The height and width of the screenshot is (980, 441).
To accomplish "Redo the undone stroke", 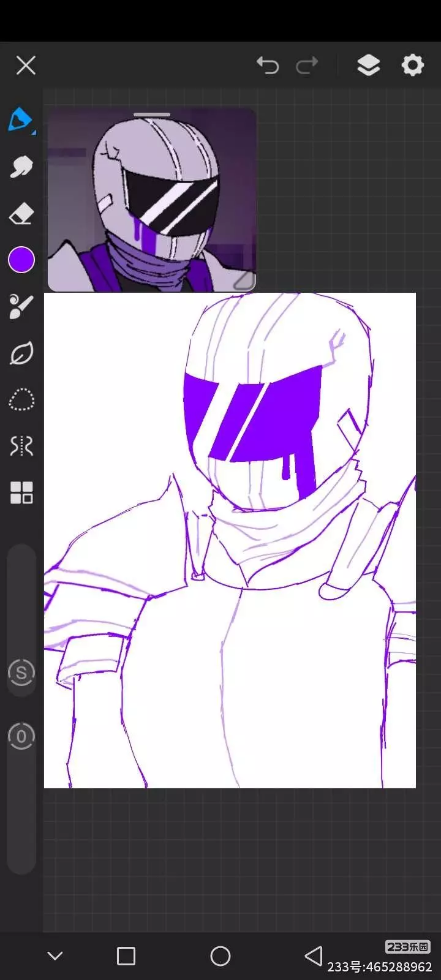I will (307, 65).
